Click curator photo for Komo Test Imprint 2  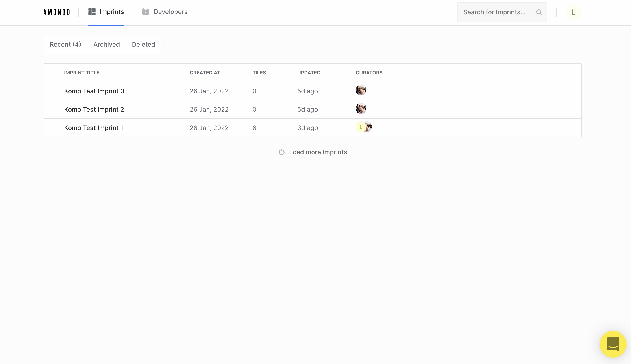[361, 109]
